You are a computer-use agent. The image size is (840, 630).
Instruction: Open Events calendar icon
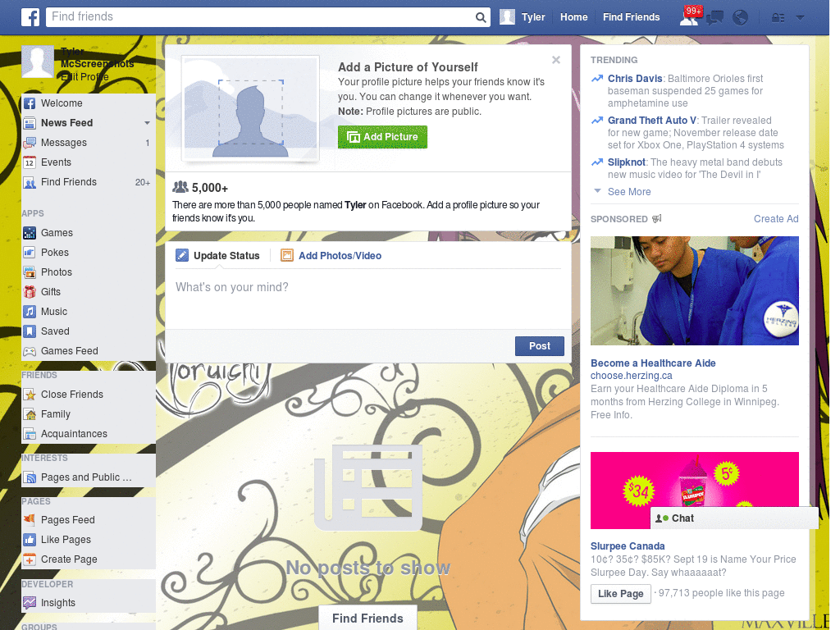pyautogui.click(x=30, y=162)
